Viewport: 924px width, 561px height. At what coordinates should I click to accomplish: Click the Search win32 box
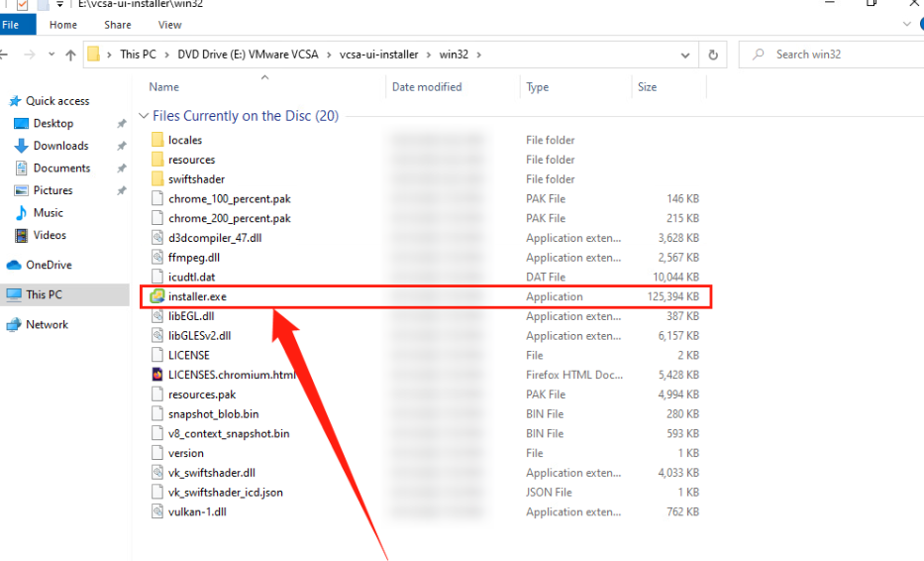coord(831,55)
